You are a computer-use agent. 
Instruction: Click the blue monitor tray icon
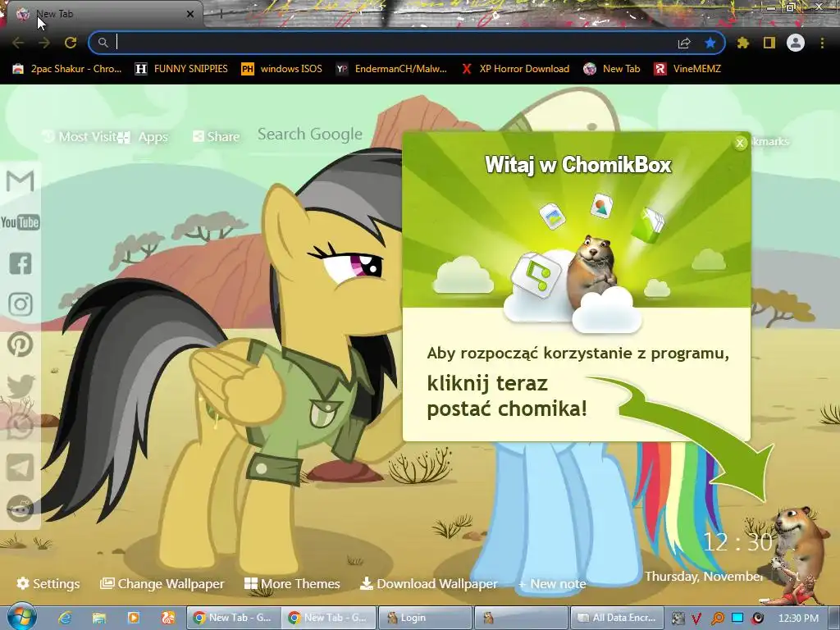737,618
